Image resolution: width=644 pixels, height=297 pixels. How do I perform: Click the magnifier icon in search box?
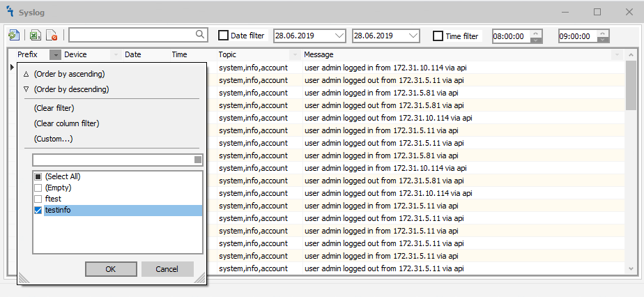click(x=200, y=34)
